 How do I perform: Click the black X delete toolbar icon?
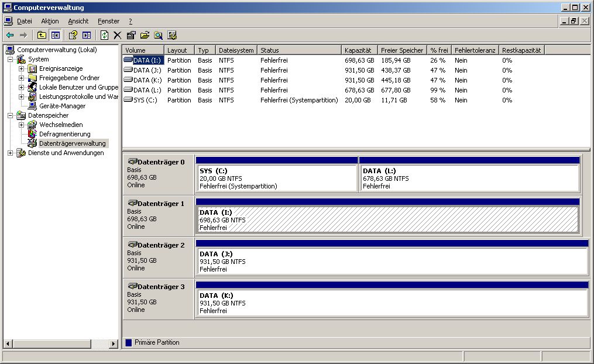(117, 35)
